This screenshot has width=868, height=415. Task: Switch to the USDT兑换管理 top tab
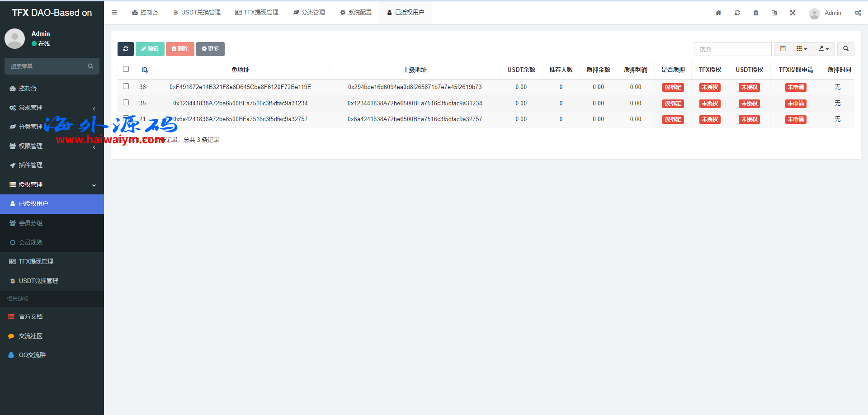pos(197,13)
